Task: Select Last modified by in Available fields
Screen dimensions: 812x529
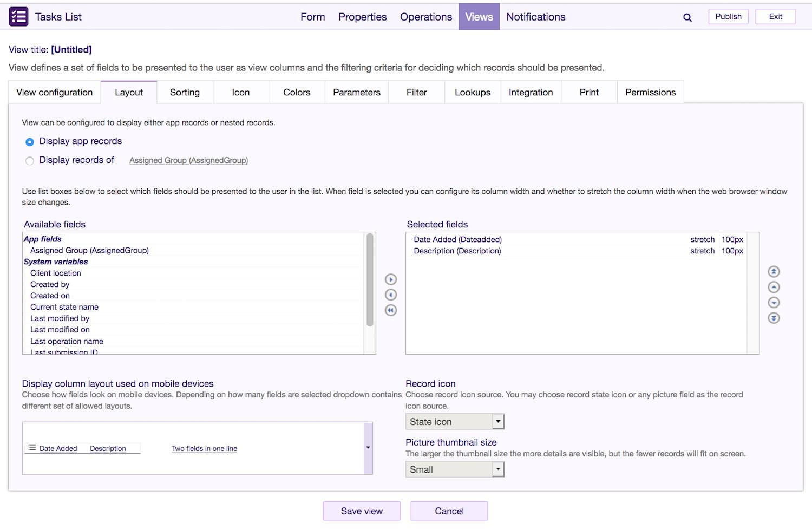Action: click(60, 318)
